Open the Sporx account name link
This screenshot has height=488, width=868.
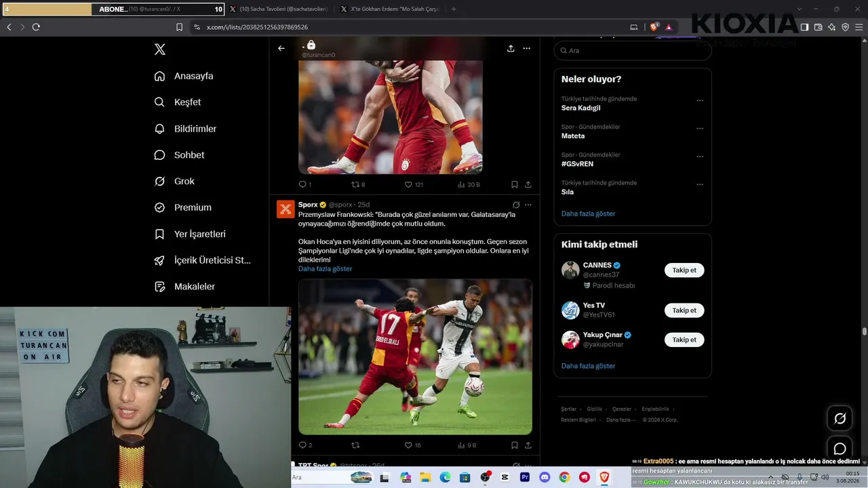tap(309, 205)
